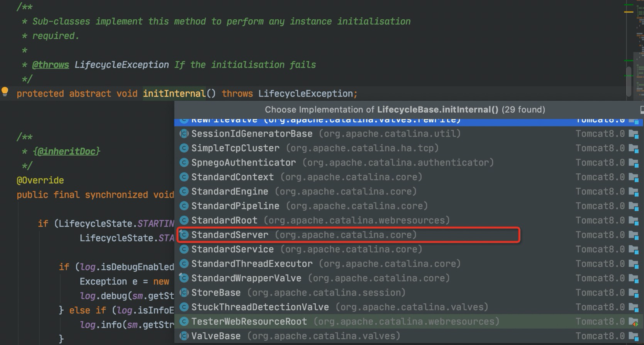The width and height of the screenshot is (644, 345).
Task: Click the module folder icon in StandardServer row
Action: click(x=634, y=235)
